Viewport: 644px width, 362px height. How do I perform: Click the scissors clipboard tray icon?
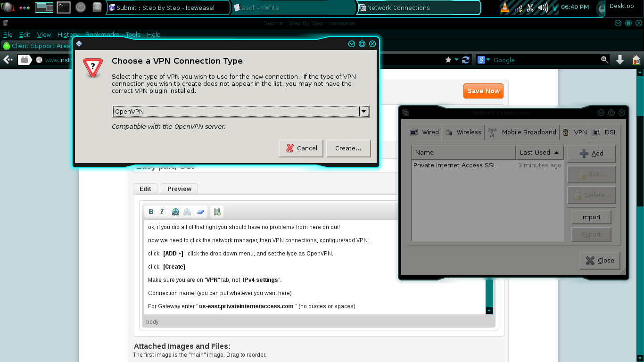click(530, 8)
